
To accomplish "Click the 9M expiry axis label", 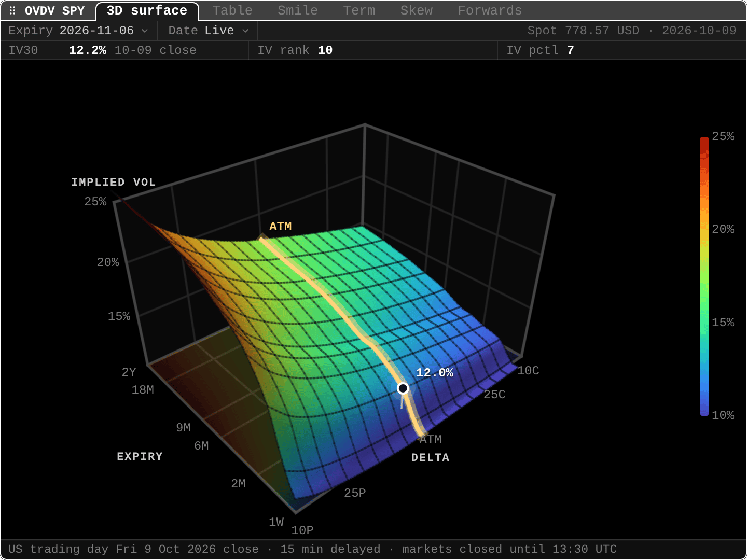I will tap(184, 428).
